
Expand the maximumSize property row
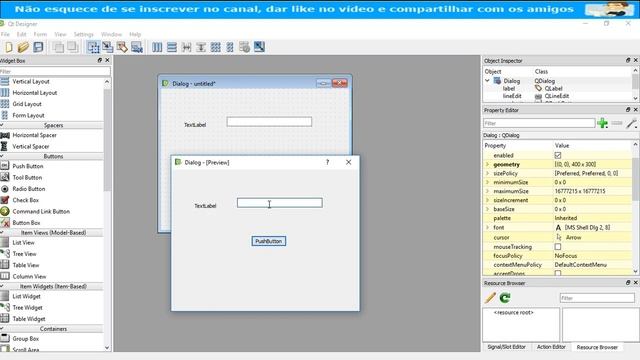pos(487,191)
